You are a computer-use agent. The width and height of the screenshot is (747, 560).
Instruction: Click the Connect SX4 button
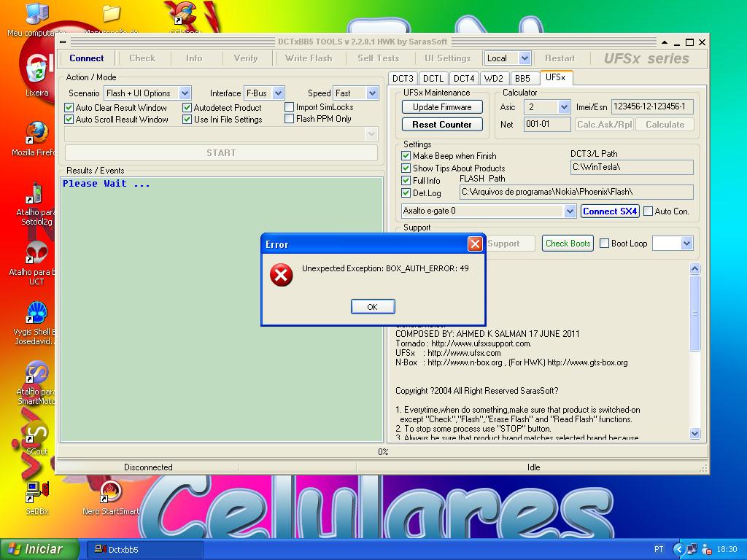point(610,211)
